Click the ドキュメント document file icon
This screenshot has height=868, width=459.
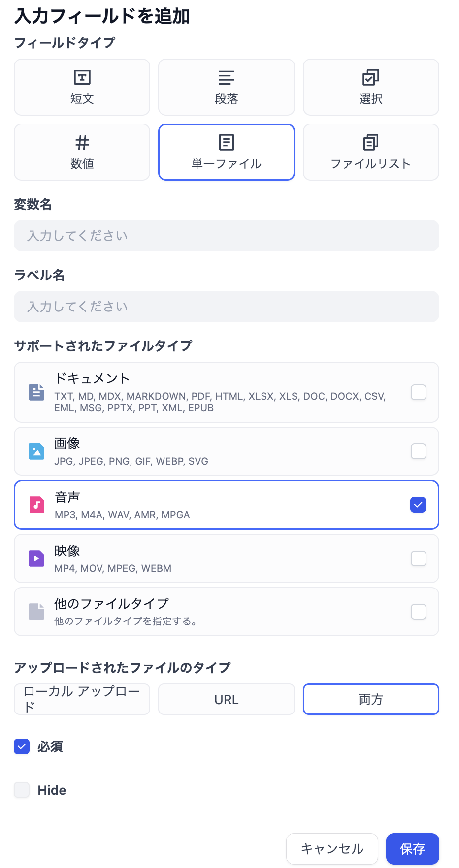(36, 392)
